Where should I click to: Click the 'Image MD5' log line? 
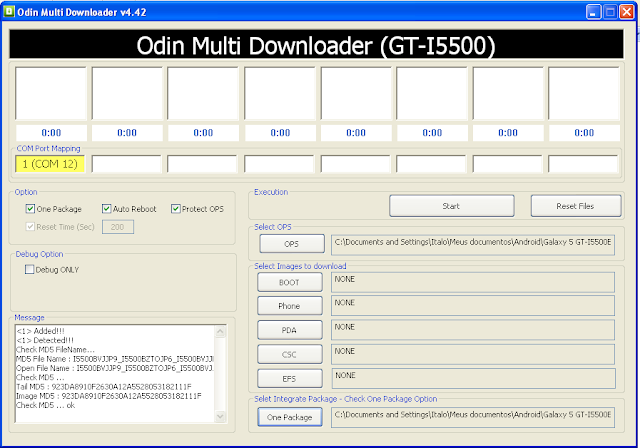point(109,396)
